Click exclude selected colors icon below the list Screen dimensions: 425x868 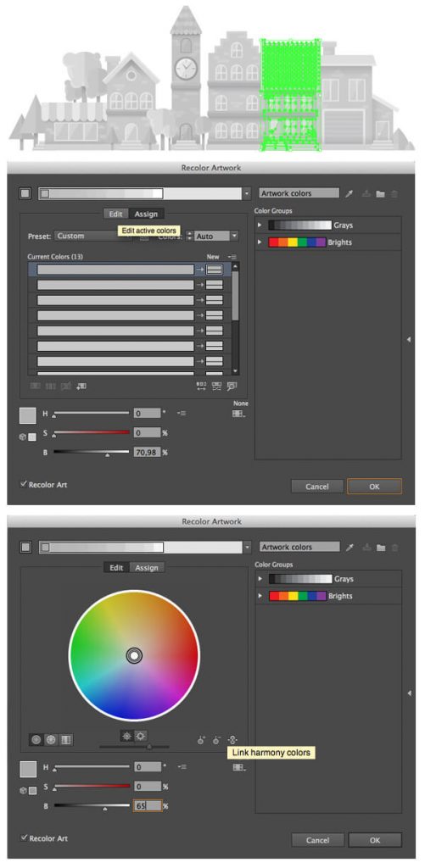coord(66,387)
